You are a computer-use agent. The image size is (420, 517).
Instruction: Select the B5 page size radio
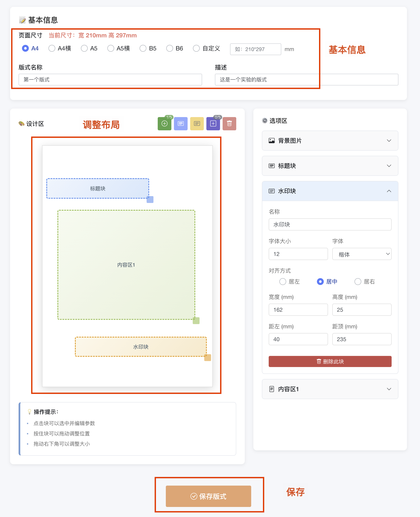(x=143, y=48)
